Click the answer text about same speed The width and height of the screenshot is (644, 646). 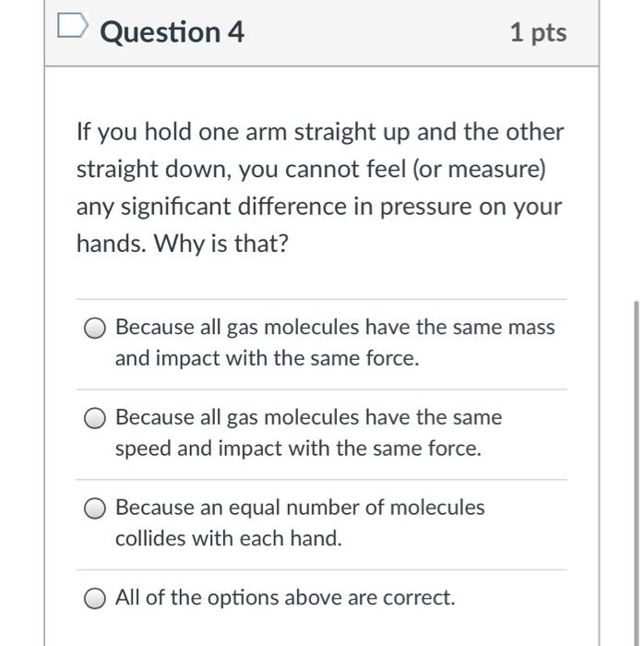308,417
